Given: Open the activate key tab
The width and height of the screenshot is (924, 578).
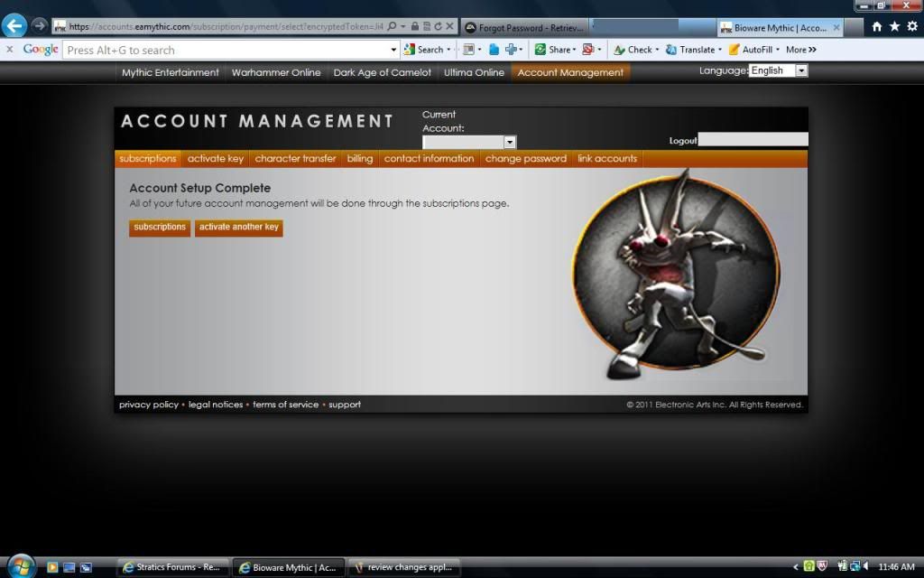Looking at the screenshot, I should (215, 159).
